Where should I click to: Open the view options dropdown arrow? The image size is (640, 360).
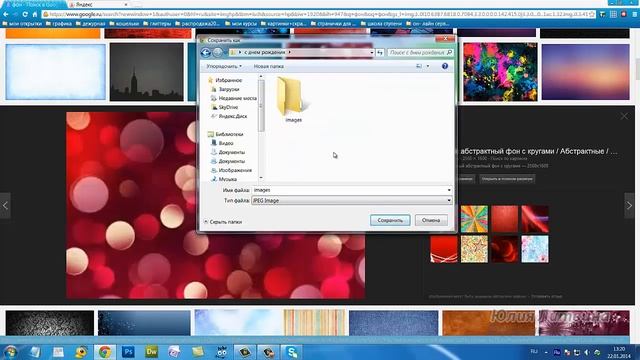(x=428, y=66)
